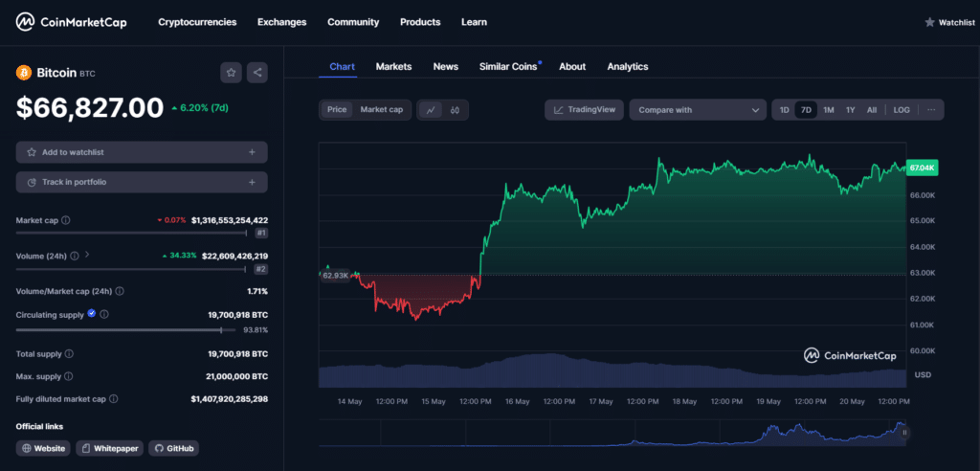Click the 67.04K current price tag

[x=922, y=168]
